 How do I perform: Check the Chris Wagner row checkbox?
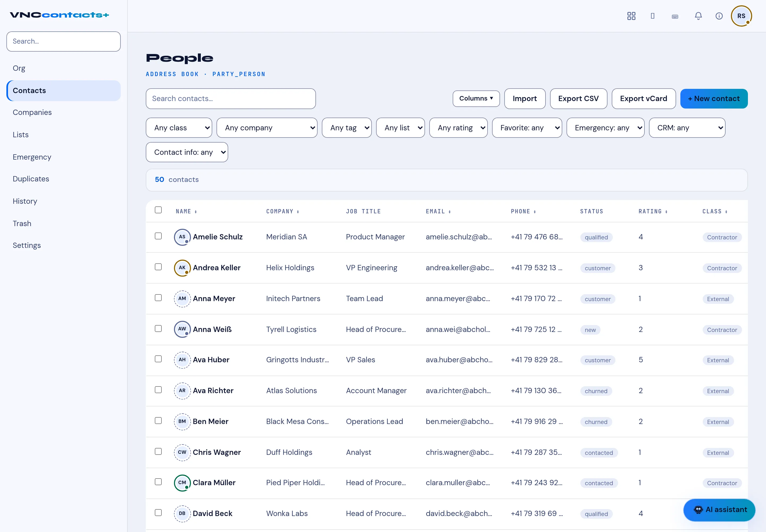[158, 451]
